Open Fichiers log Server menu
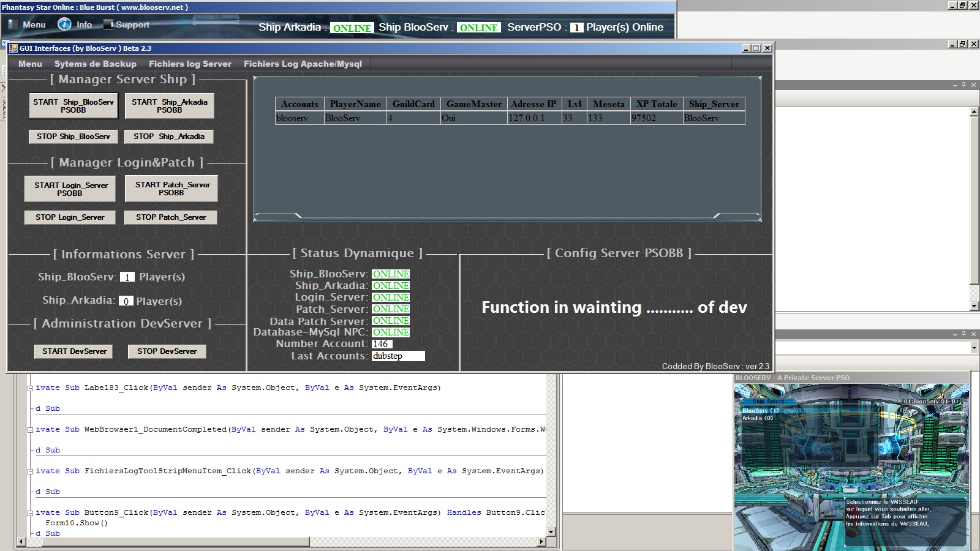 (190, 64)
